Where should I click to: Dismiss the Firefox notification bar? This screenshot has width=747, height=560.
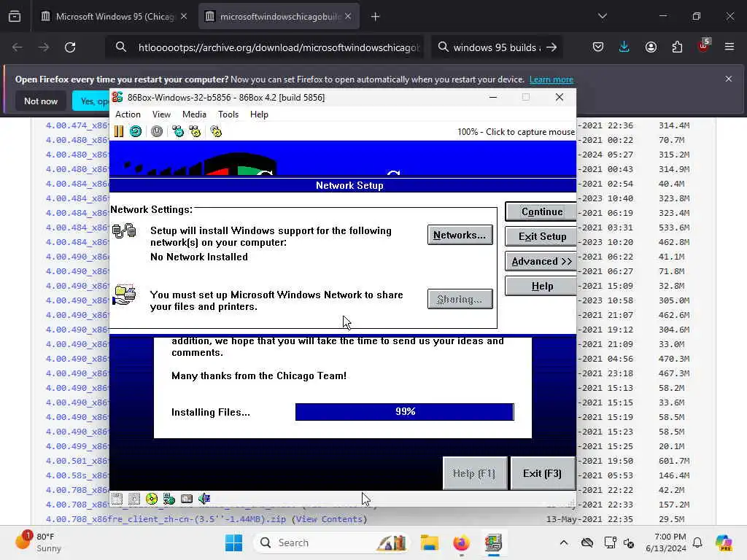(x=729, y=79)
